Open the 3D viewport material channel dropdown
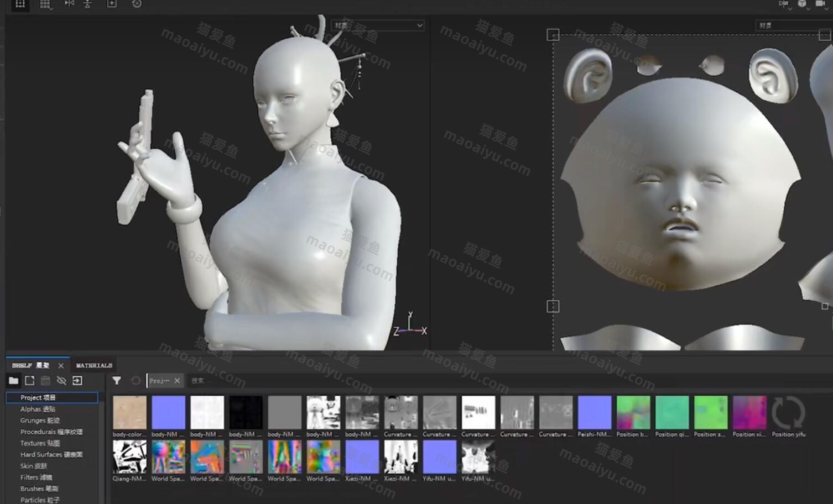Image resolution: width=833 pixels, height=504 pixels. (x=377, y=25)
